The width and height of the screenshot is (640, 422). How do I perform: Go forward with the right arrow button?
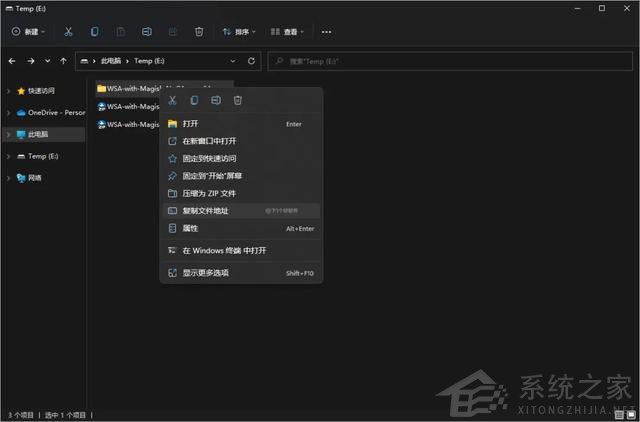coord(31,61)
